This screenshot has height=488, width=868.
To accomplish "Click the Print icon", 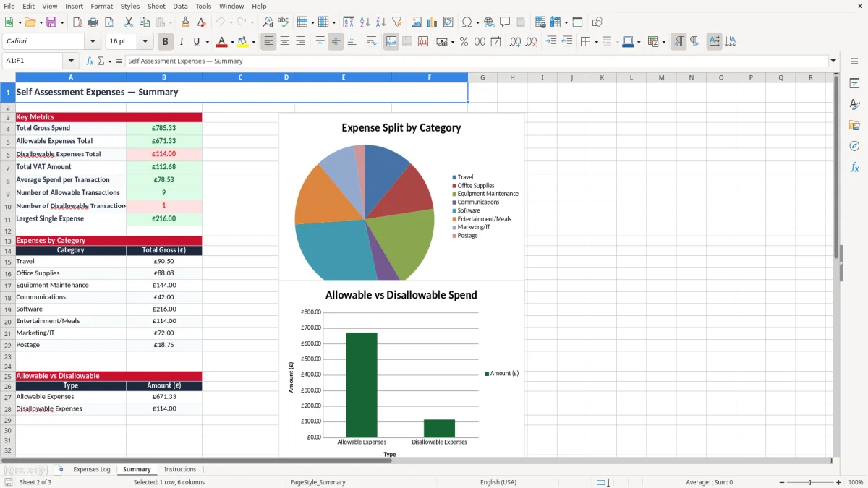I will (x=93, y=22).
